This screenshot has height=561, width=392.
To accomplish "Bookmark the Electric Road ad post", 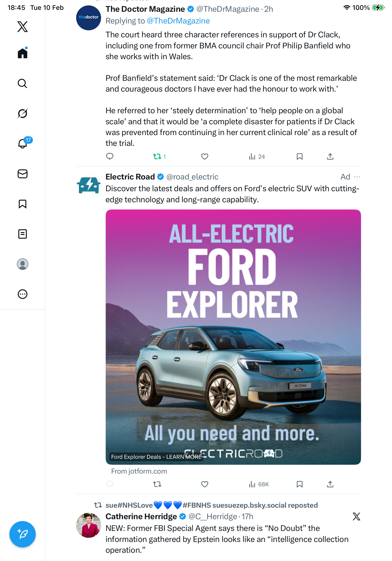I will pyautogui.click(x=299, y=484).
